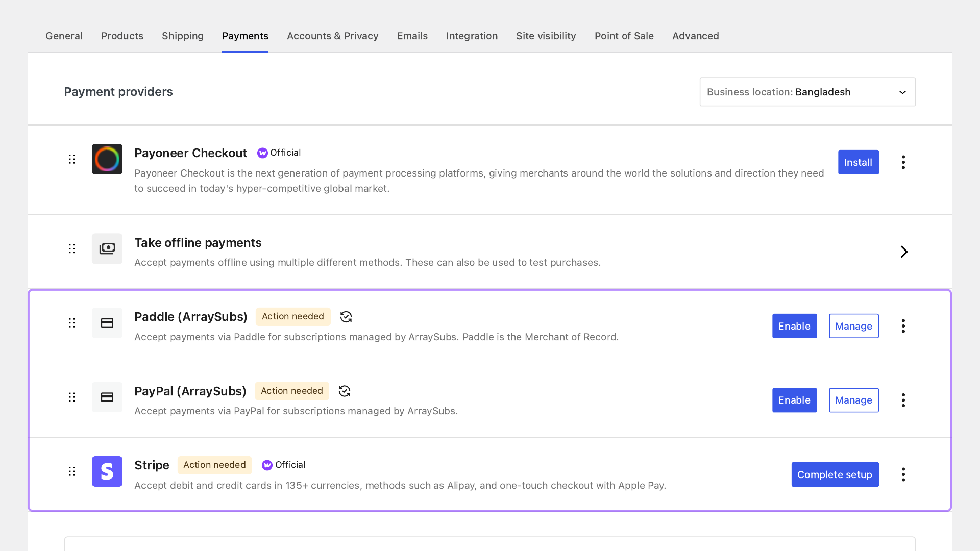Screen dimensions: 980x551
Task: Click the PayPal sync status icon
Action: [x=345, y=391]
